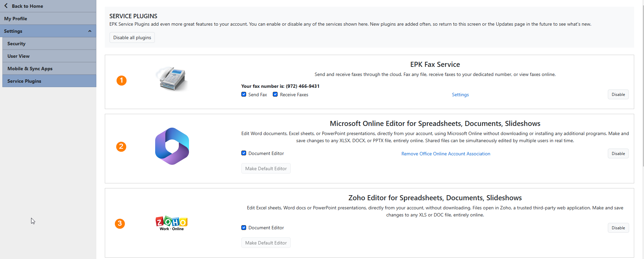Viewport: 644px width, 259px height.
Task: Disable the EPK Fax Service plugin
Action: click(x=618, y=95)
